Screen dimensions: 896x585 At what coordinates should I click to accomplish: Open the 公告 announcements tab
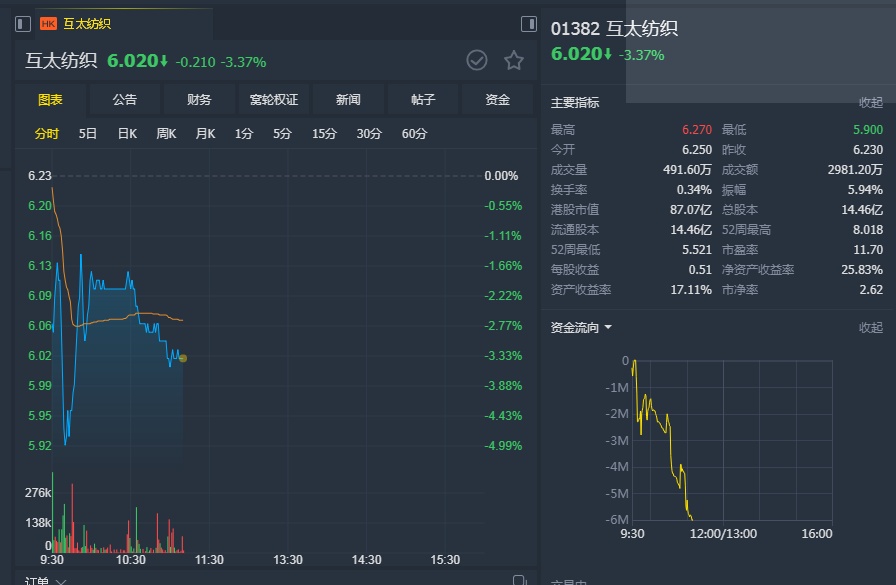click(x=125, y=100)
